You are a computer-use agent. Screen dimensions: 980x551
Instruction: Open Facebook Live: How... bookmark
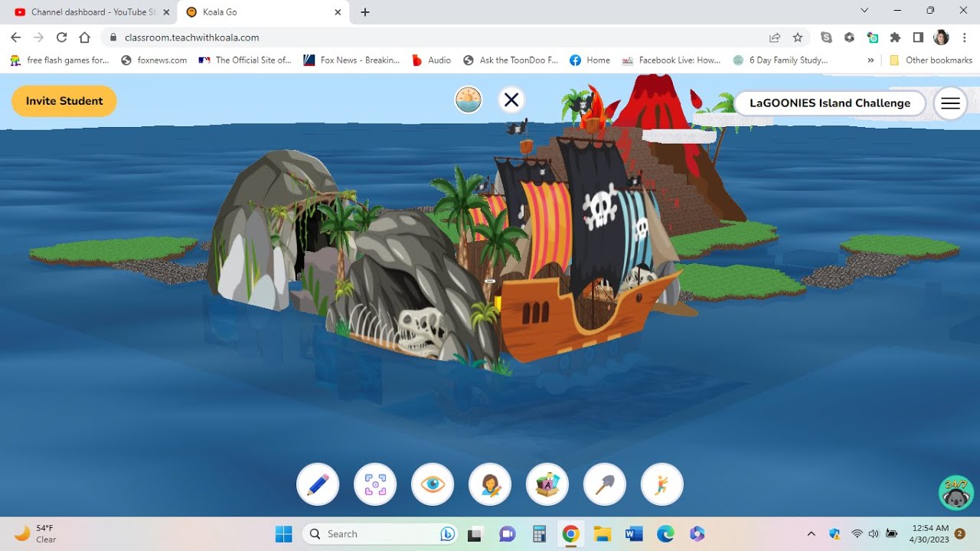pos(671,60)
